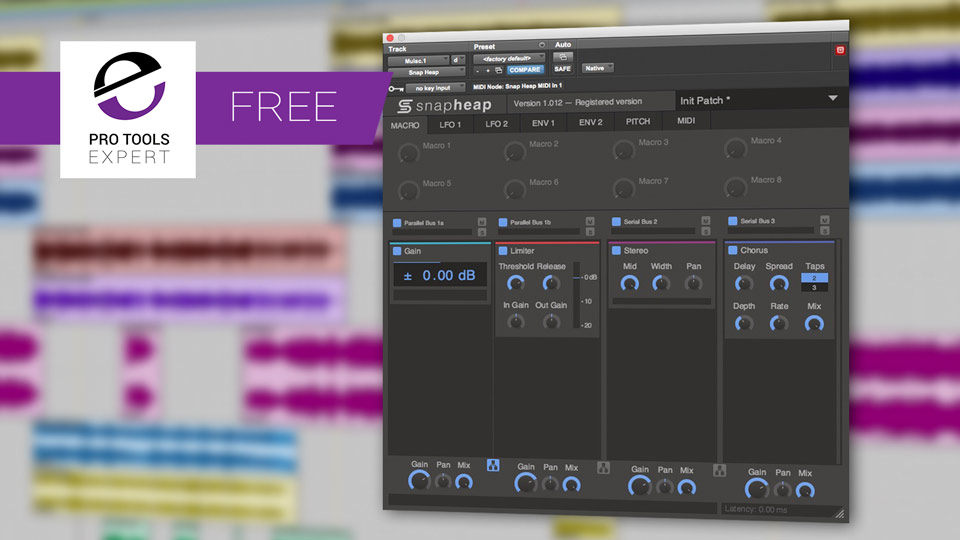Screen dimensions: 960x540
Task: Click the Stereo Width knob
Action: click(661, 283)
